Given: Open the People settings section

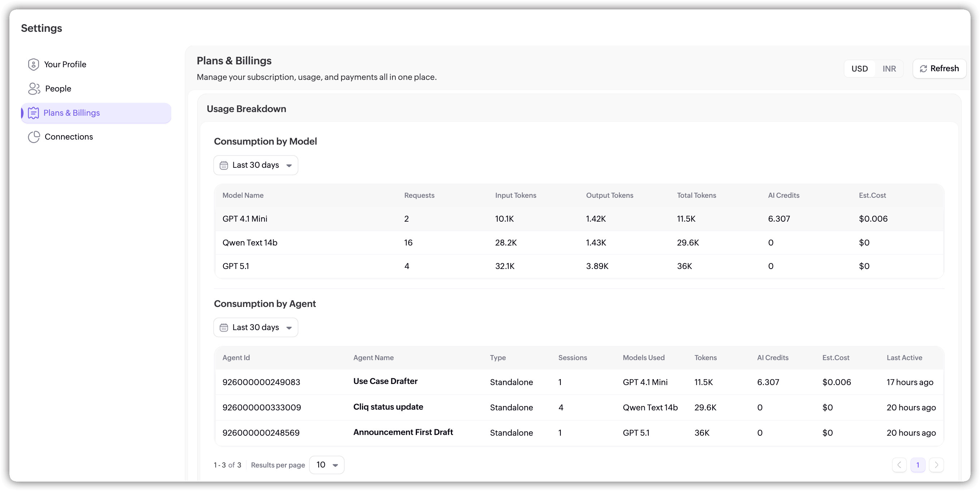Looking at the screenshot, I should click(x=58, y=89).
